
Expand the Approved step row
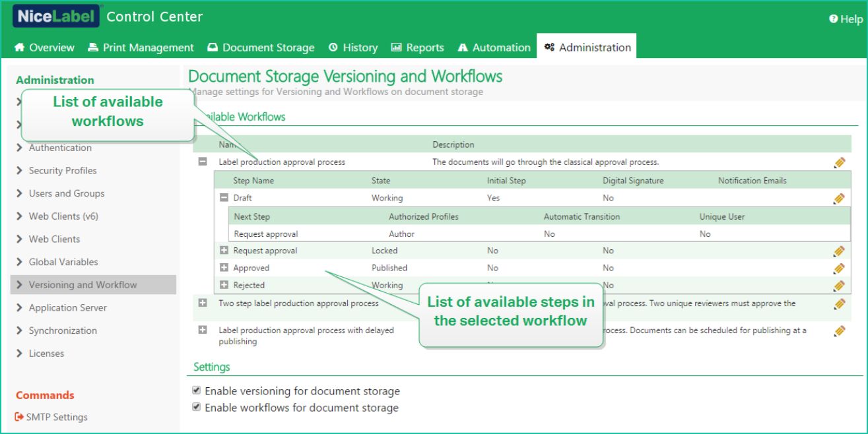coord(224,268)
